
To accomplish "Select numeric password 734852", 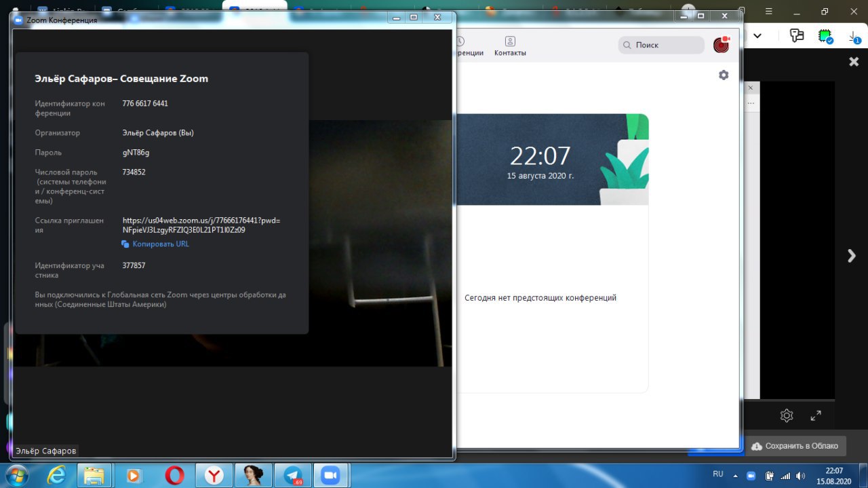I will click(x=134, y=172).
